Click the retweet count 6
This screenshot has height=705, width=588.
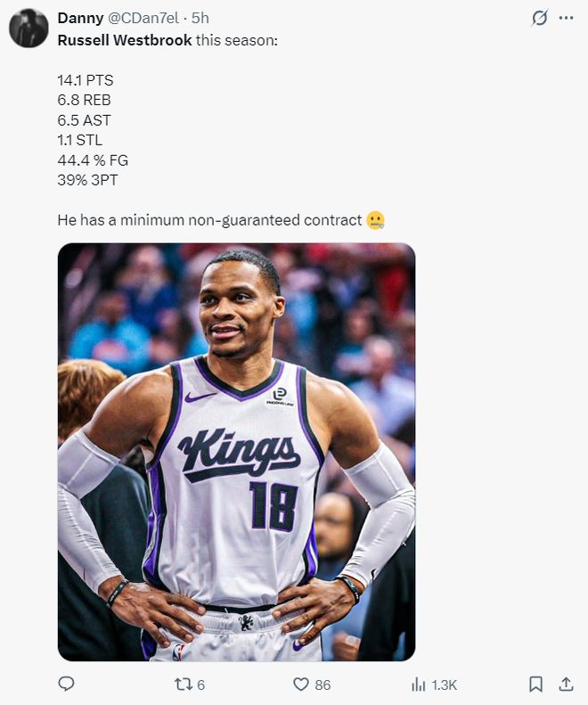(201, 685)
